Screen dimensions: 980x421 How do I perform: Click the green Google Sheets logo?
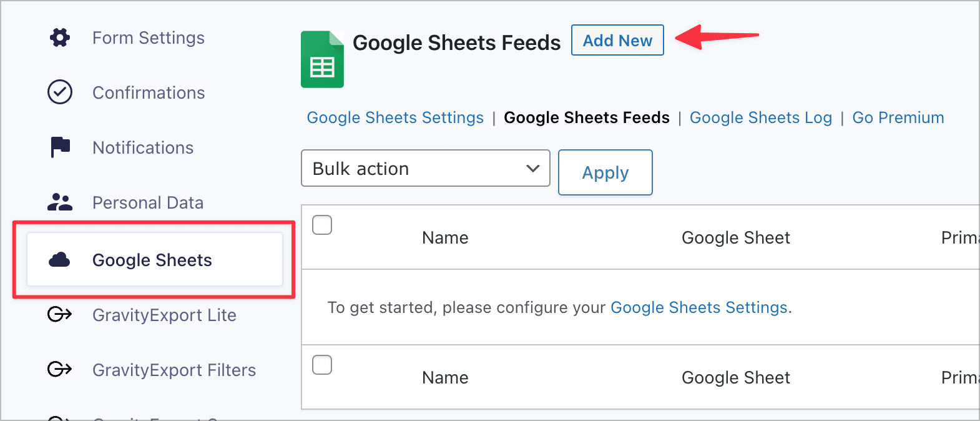(322, 59)
